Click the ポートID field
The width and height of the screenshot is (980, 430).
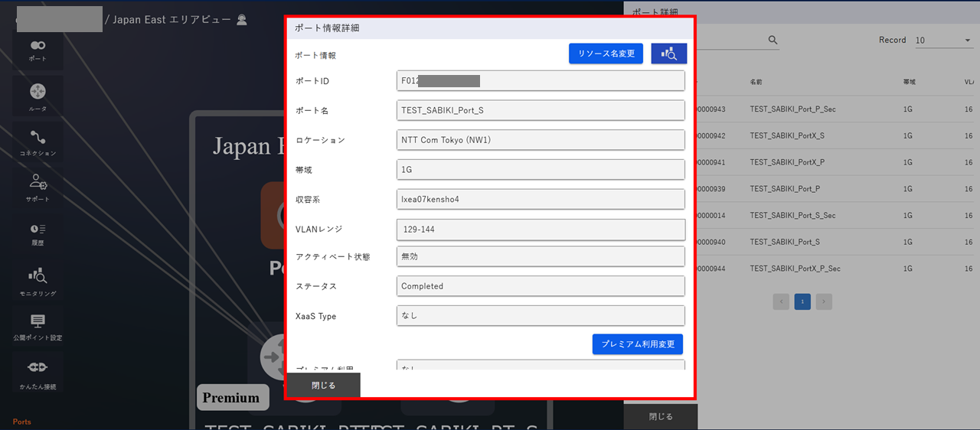click(541, 80)
